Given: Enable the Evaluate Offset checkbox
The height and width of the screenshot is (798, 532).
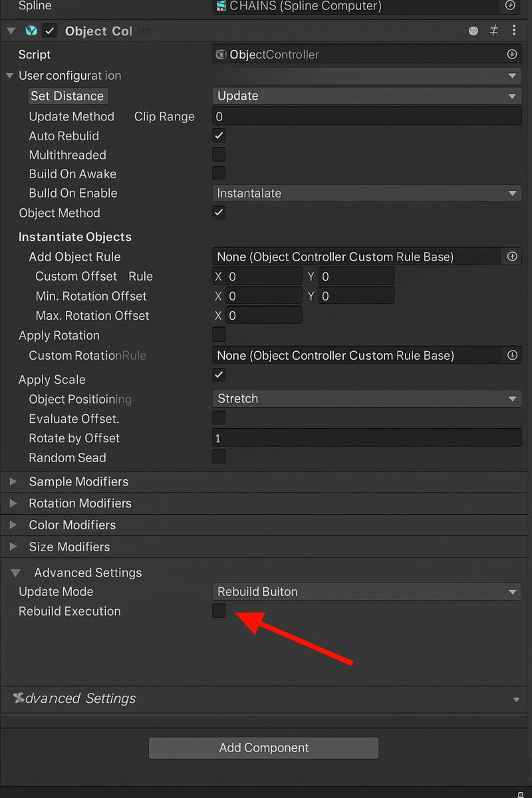Looking at the screenshot, I should click(219, 418).
